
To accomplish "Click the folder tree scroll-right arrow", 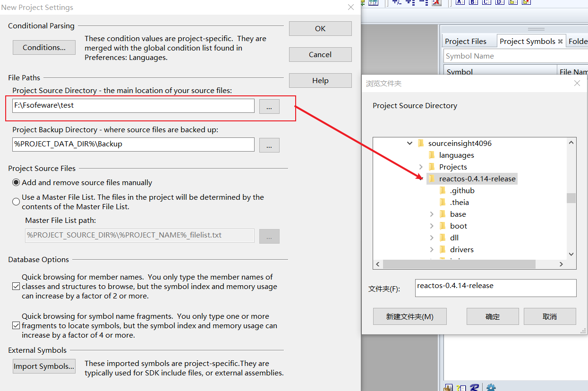I will [562, 264].
